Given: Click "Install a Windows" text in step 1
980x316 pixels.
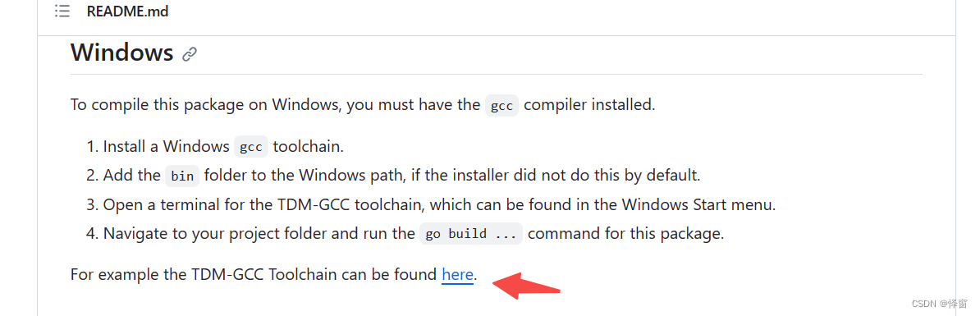Looking at the screenshot, I should pos(167,147).
